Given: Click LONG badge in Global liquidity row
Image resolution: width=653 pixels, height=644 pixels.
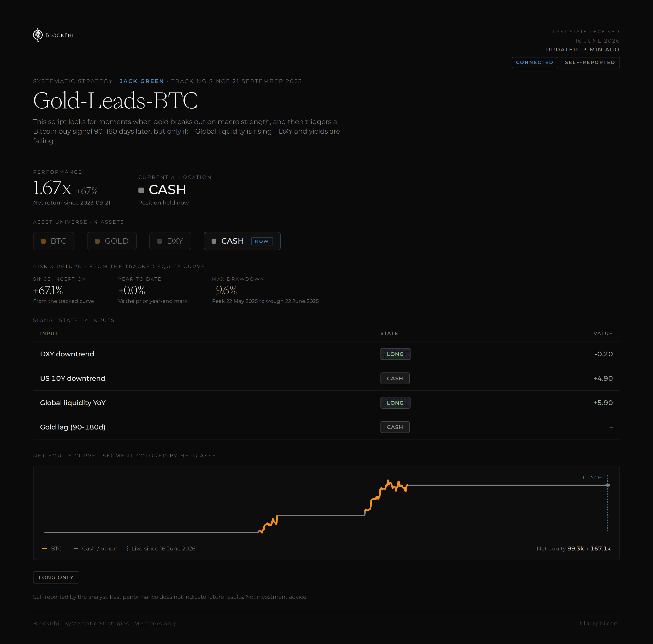Looking at the screenshot, I should click(x=395, y=403).
